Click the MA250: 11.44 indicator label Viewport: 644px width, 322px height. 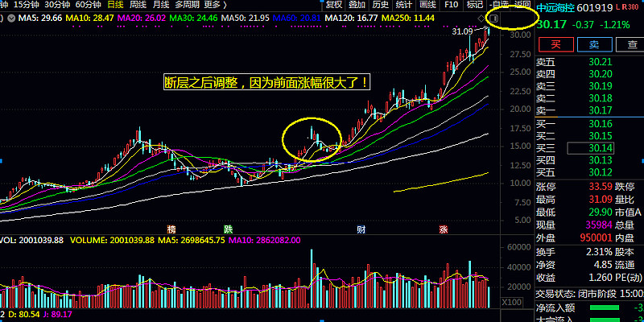point(408,18)
